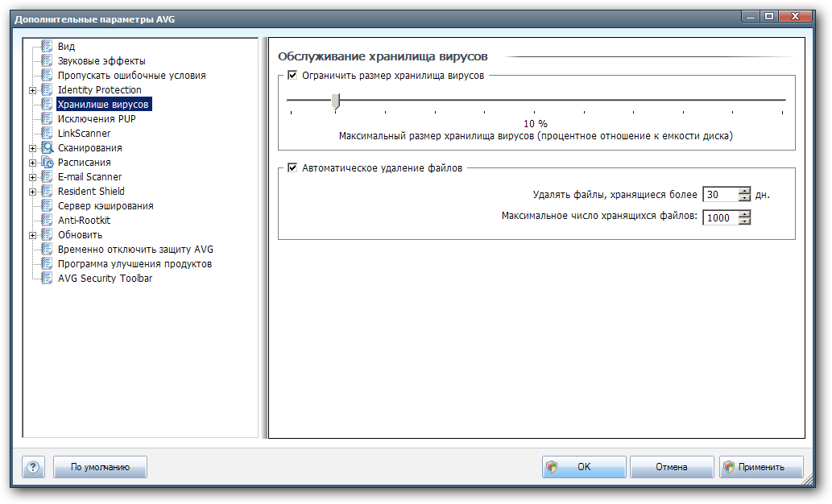Image resolution: width=832 pixels, height=504 pixels.
Task: Select Resident Shield in the tree
Action: [x=91, y=191]
